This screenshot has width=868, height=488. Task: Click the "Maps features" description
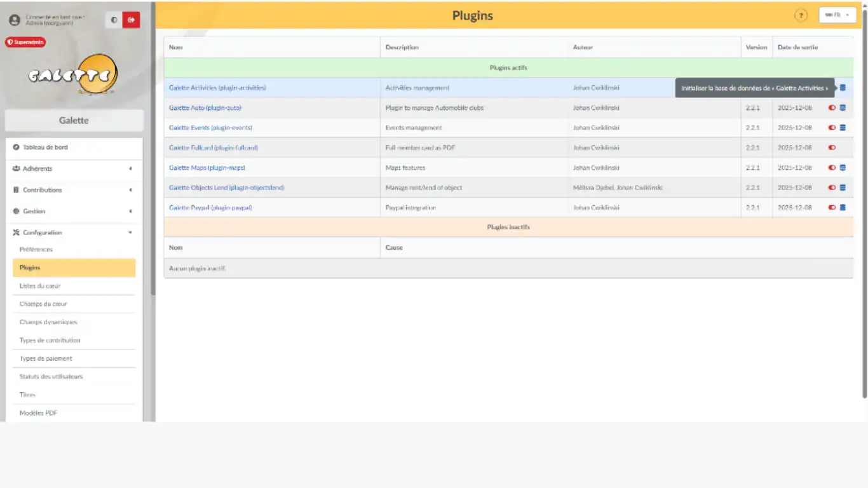(405, 168)
